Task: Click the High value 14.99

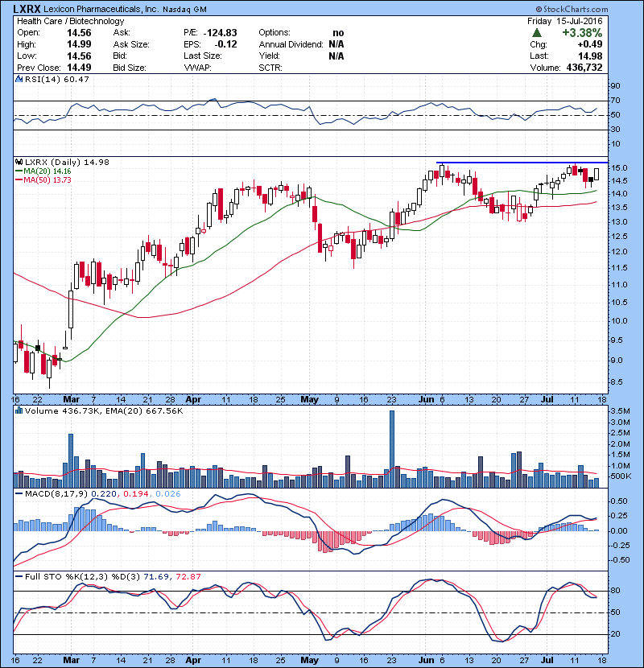Action: pos(79,44)
